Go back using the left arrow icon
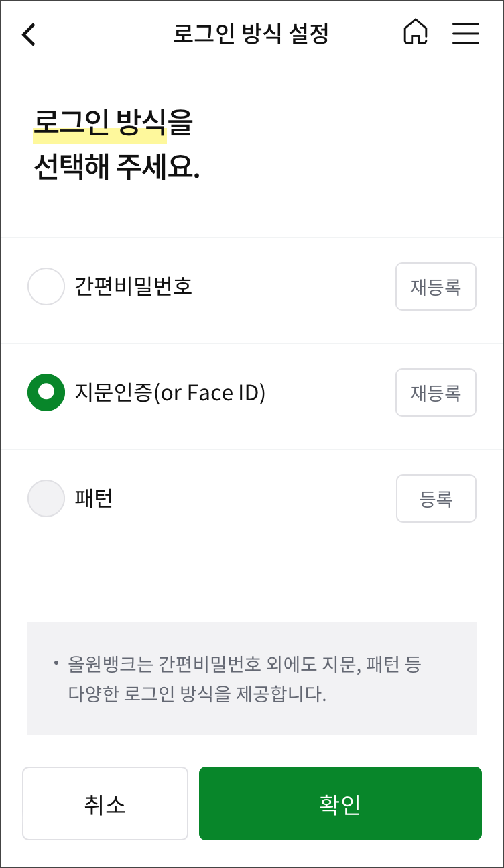 click(28, 34)
